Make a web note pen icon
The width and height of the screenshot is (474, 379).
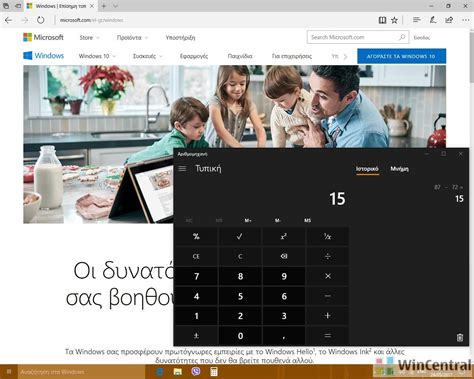[x=433, y=20]
